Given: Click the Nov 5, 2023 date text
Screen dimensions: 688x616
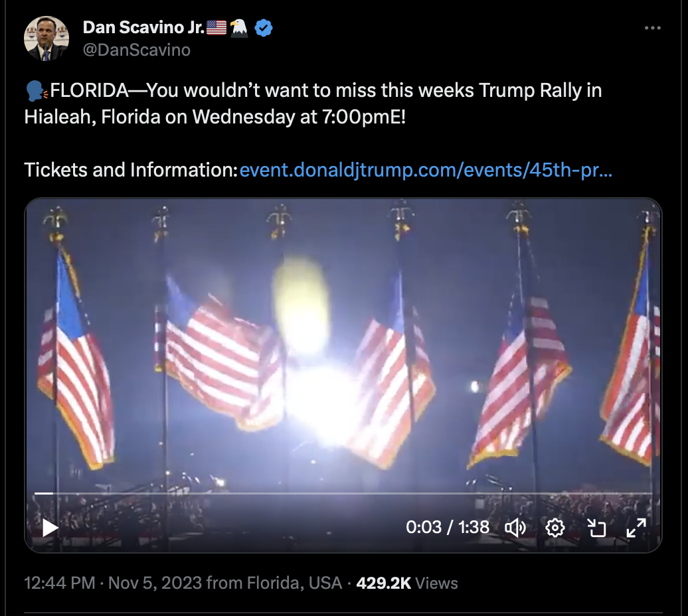Looking at the screenshot, I should [155, 583].
